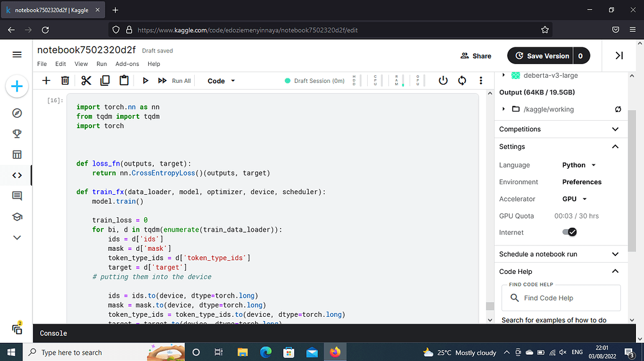Click the Save Version button
Image resolution: width=644 pixels, height=361 pixels.
pyautogui.click(x=541, y=56)
